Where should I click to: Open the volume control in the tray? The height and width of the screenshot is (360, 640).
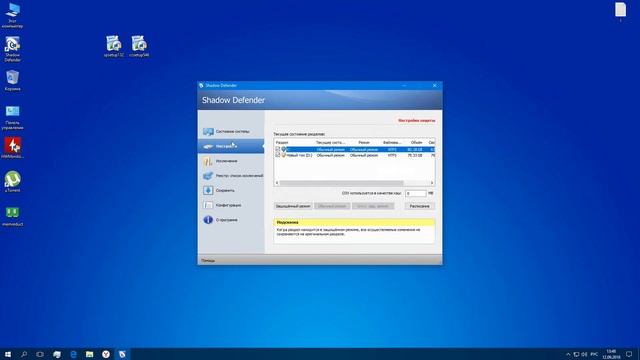584,354
